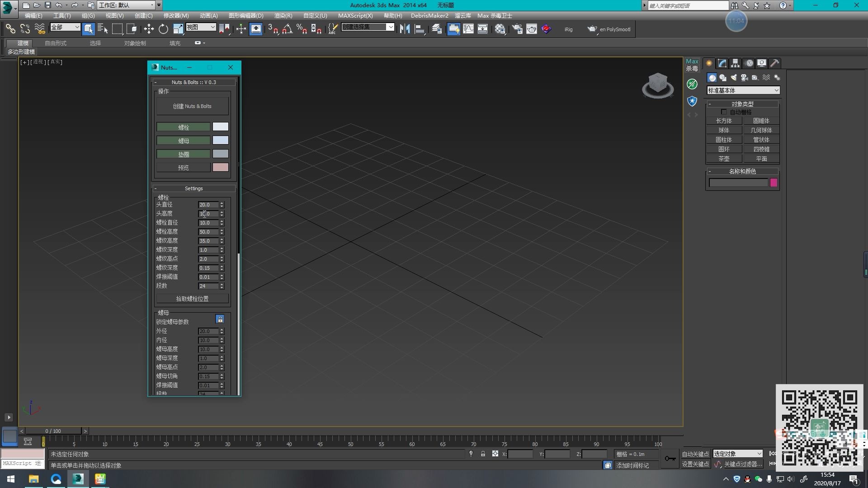
Task: Toggle Spinner Snap
Action: tap(316, 29)
